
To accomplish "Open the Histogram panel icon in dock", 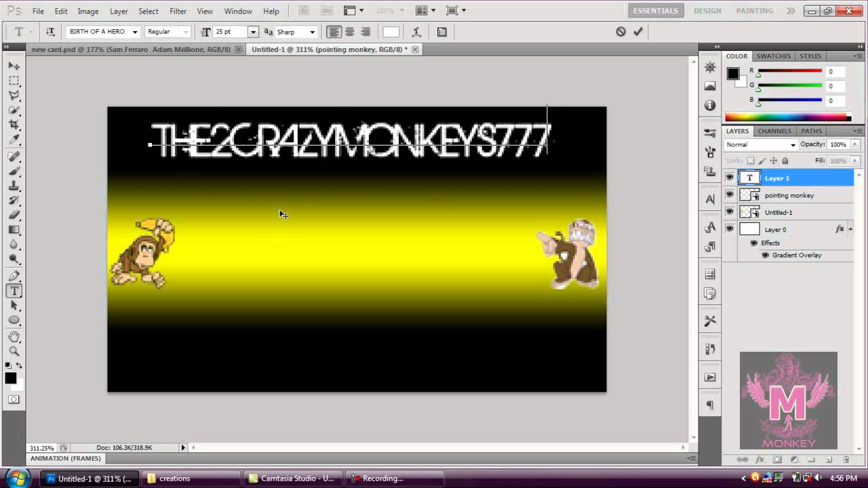I will pyautogui.click(x=710, y=86).
